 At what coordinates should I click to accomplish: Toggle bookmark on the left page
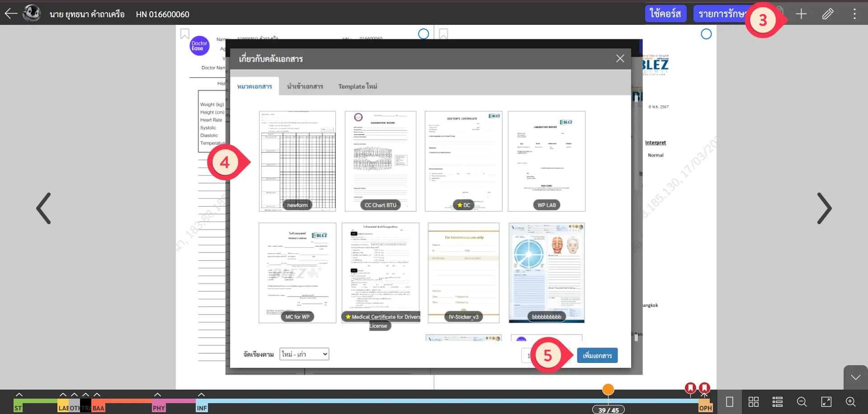click(x=184, y=34)
